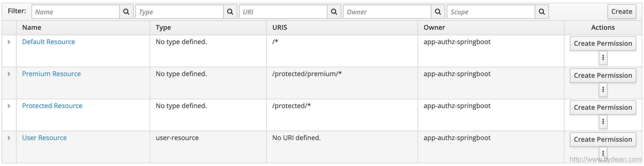This screenshot has width=644, height=166.
Task: Expand the User Resource row
Action: click(9, 138)
